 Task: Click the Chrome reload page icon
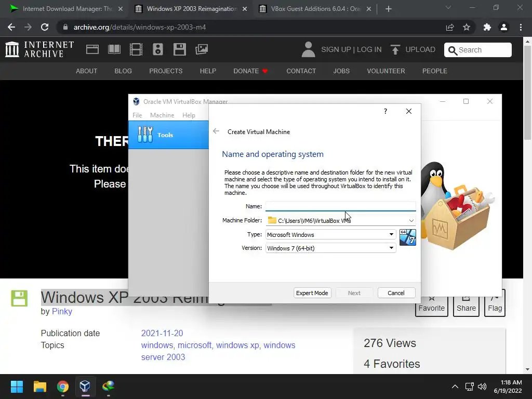tap(45, 27)
